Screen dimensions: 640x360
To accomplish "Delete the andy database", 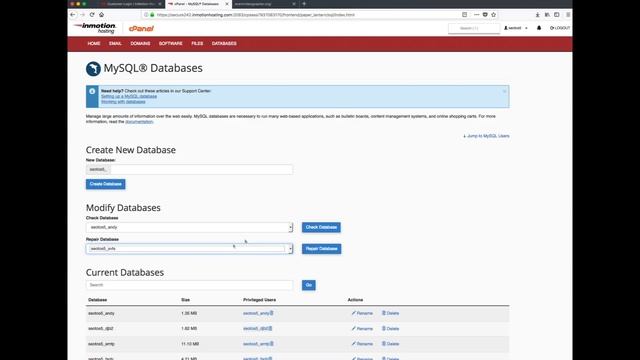I will tap(391, 313).
